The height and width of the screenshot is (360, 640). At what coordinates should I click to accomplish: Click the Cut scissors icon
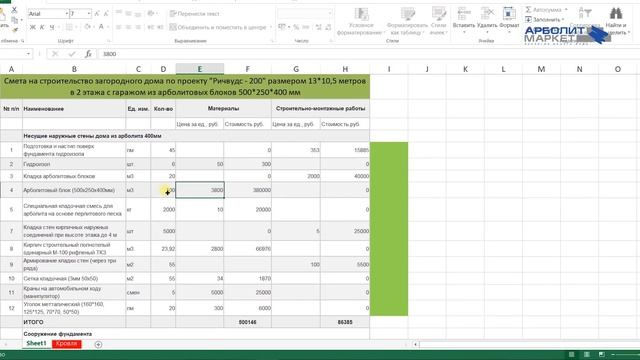(x=14, y=10)
